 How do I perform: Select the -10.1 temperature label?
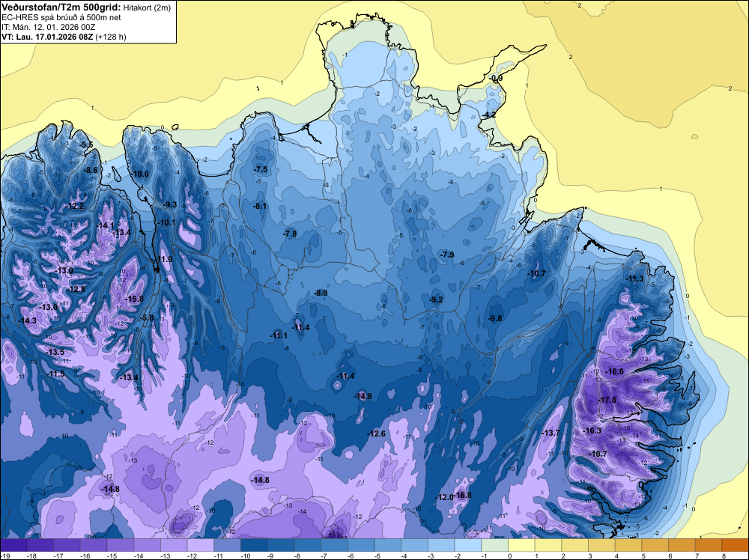tap(167, 222)
